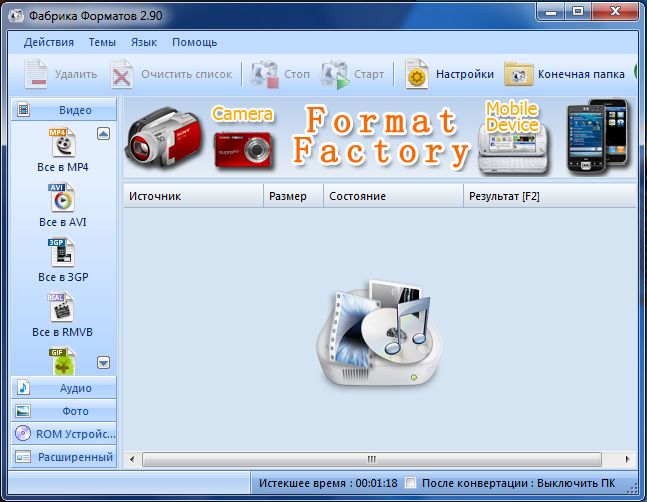Select the "Все в MP4" conversion icon
Image resolution: width=647 pixels, height=502 pixels.
coord(63,142)
